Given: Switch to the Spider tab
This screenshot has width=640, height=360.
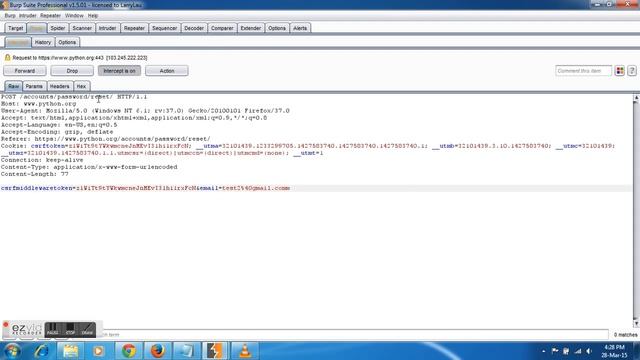Looking at the screenshot, I should (58, 28).
